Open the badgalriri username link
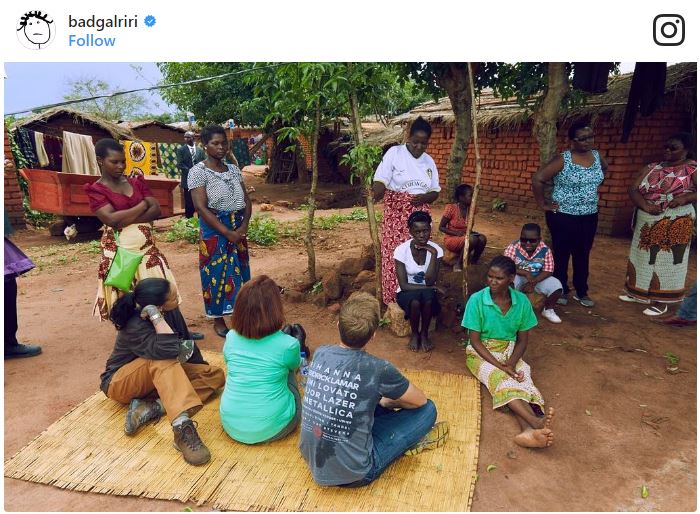Viewport: 700px width, 514px height. point(103,21)
